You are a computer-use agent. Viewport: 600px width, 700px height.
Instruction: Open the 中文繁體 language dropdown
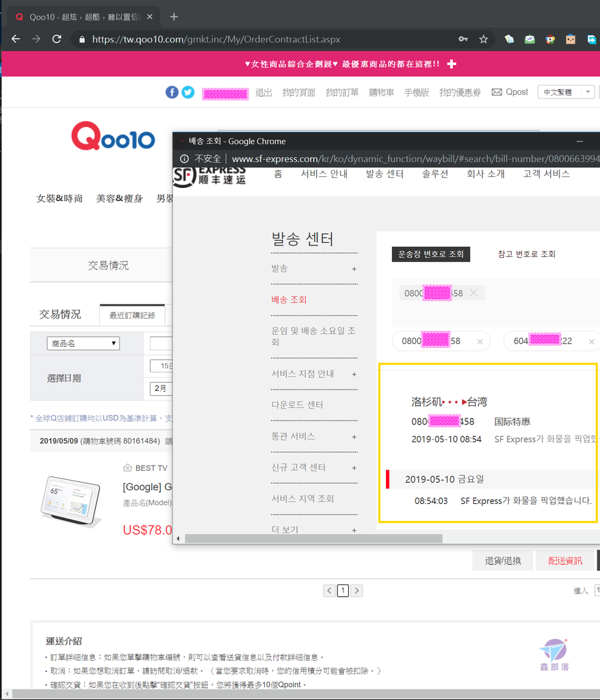[x=566, y=92]
